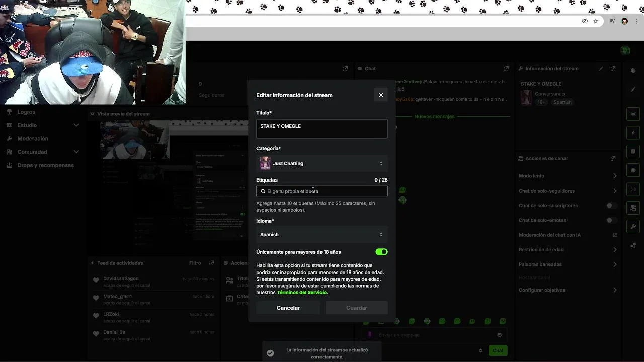
Task: Open the Filtro activity feed filter
Action: pos(195,263)
